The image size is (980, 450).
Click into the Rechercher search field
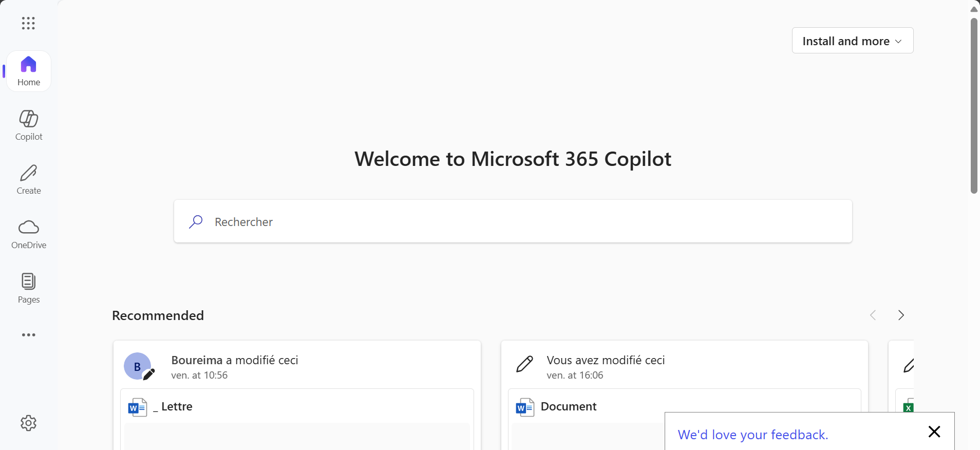[514, 222]
